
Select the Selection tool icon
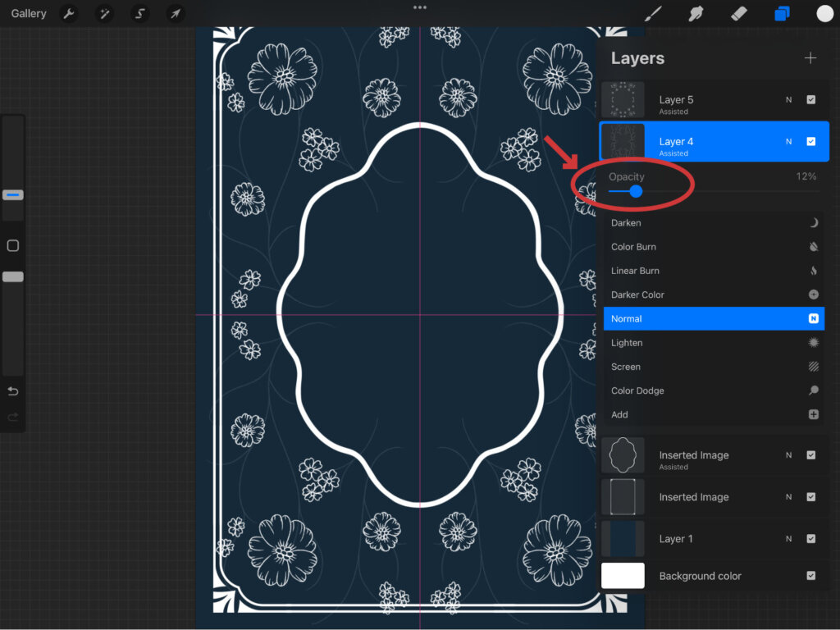coord(140,14)
